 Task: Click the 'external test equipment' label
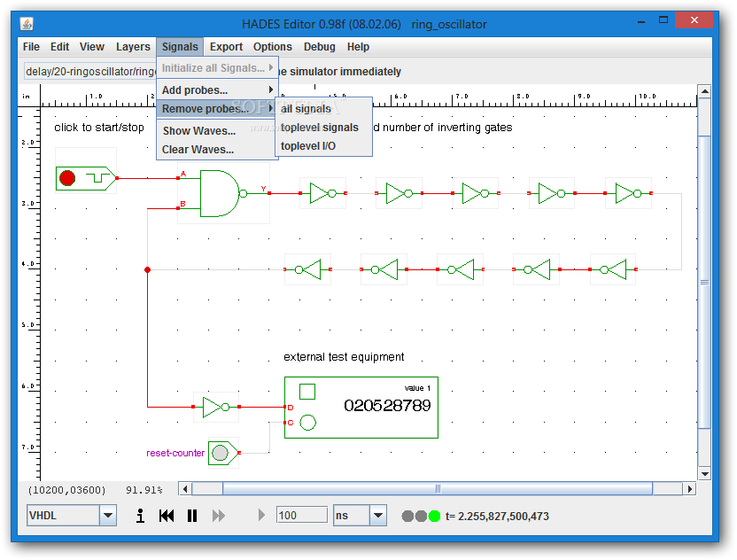click(344, 357)
